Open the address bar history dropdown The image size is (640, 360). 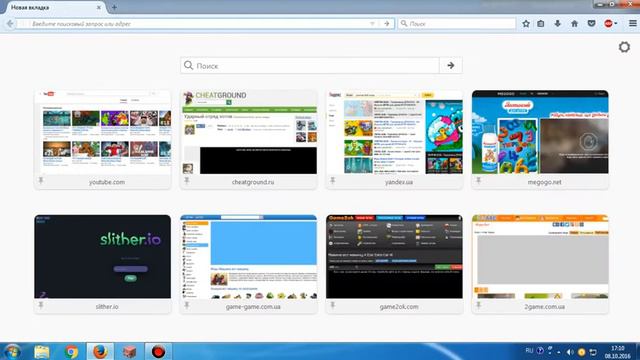pos(372,24)
